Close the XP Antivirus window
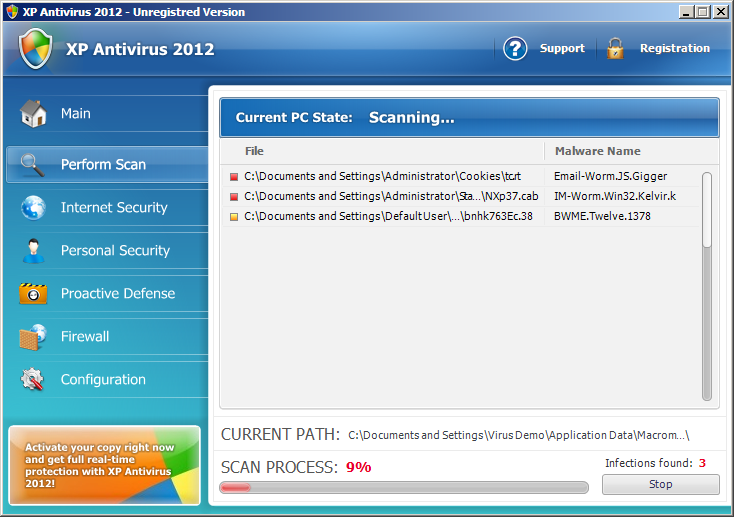This screenshot has height=517, width=734. pyautogui.click(x=720, y=12)
